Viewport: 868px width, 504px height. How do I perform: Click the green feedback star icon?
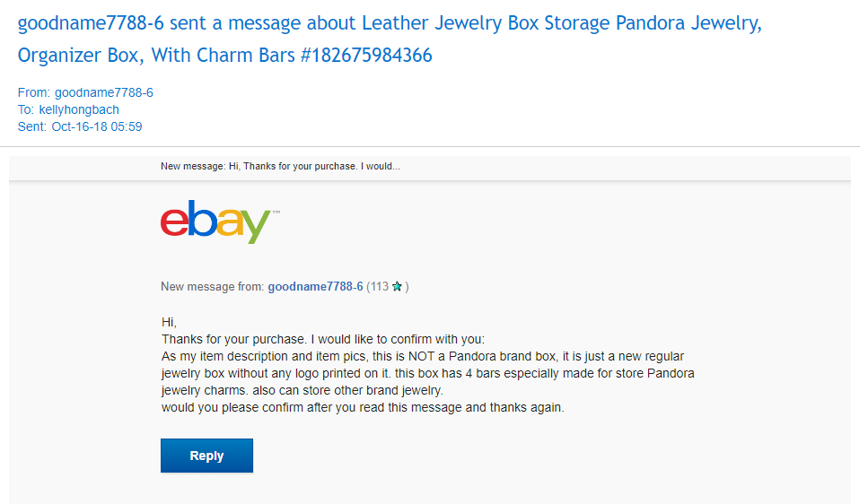click(397, 287)
